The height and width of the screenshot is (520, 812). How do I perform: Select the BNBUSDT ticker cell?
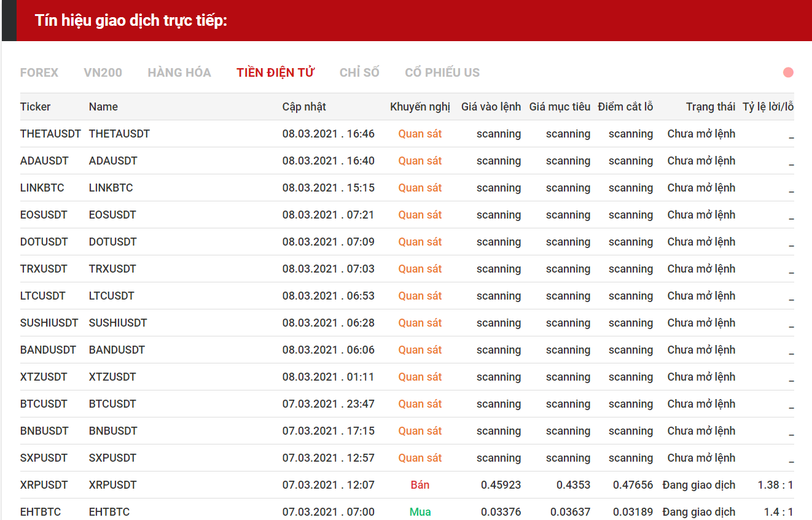(44, 431)
